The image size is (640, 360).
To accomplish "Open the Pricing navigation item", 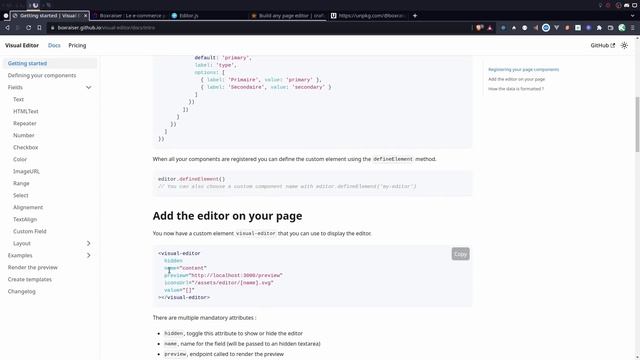I will coord(77,45).
